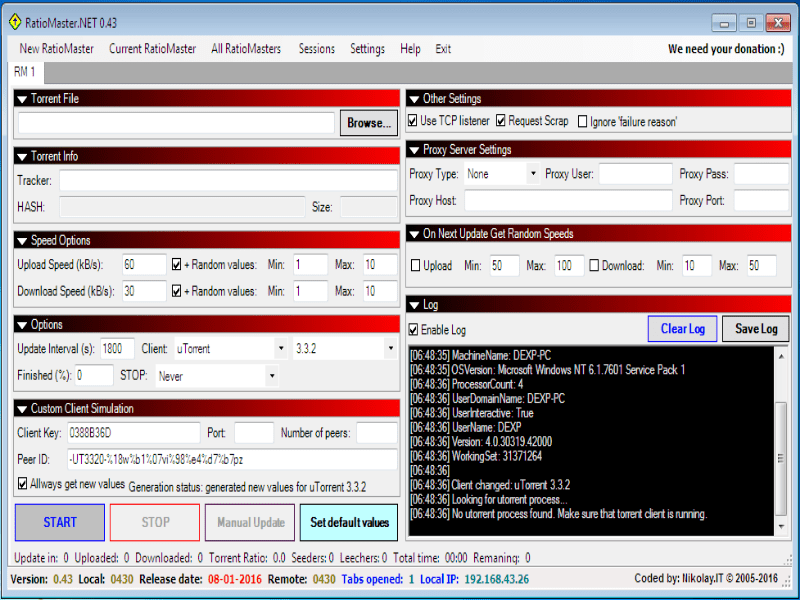Click release date 08-01-2016 text

click(235, 579)
